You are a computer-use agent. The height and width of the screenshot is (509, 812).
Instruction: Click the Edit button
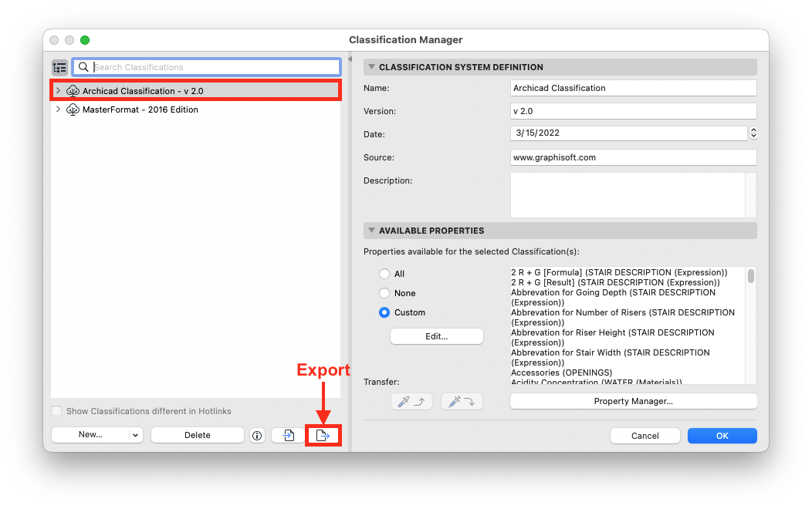(436, 336)
